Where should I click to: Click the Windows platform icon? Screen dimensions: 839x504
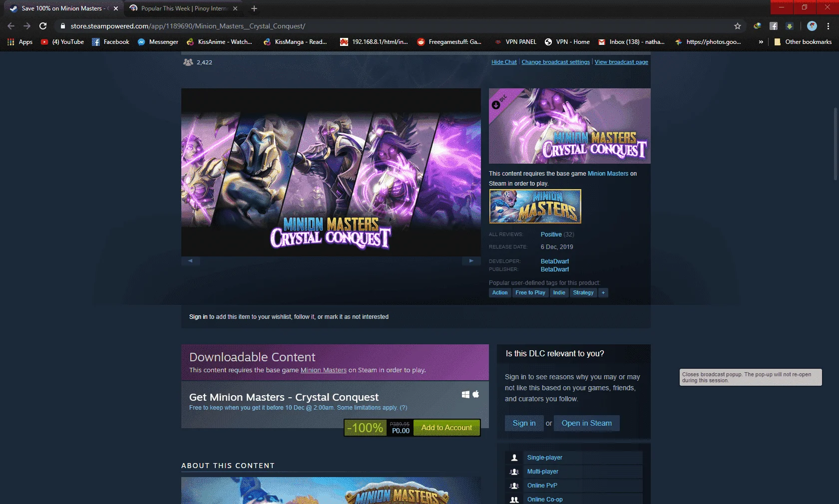(465, 394)
